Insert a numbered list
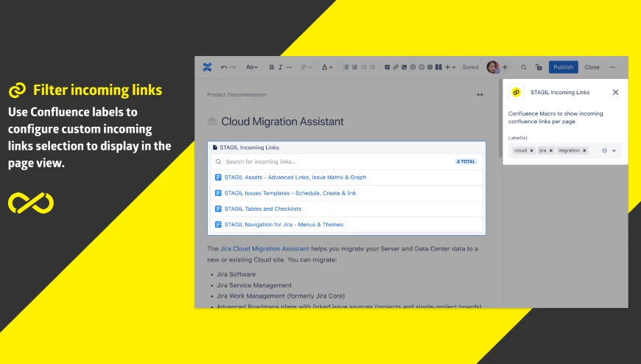The height and width of the screenshot is (364, 641). (354, 67)
